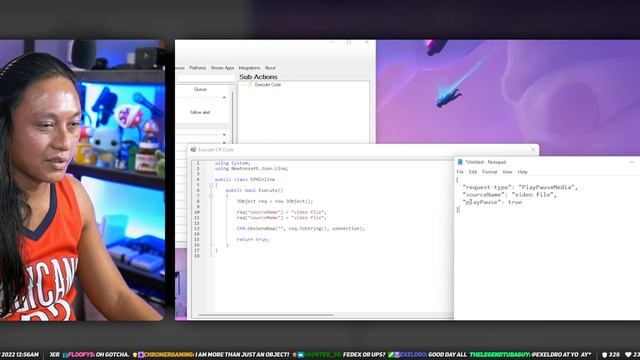Open the Stream Apps menu
This screenshot has height=360, width=640.
[x=222, y=68]
